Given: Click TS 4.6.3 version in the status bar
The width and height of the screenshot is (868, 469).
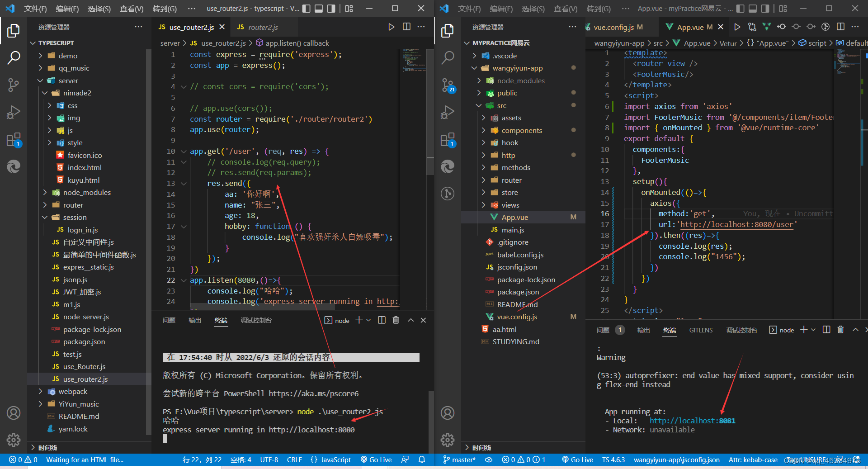Looking at the screenshot, I should pos(613,460).
